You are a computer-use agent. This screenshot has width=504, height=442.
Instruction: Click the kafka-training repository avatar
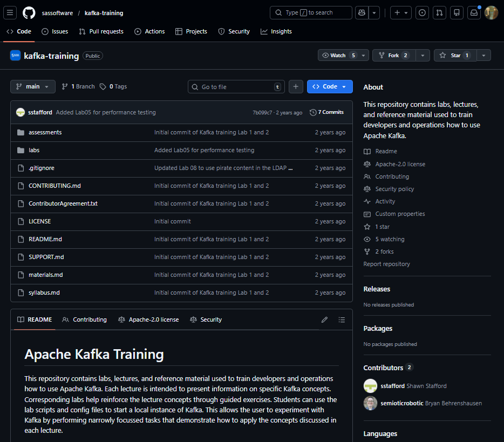[16, 56]
